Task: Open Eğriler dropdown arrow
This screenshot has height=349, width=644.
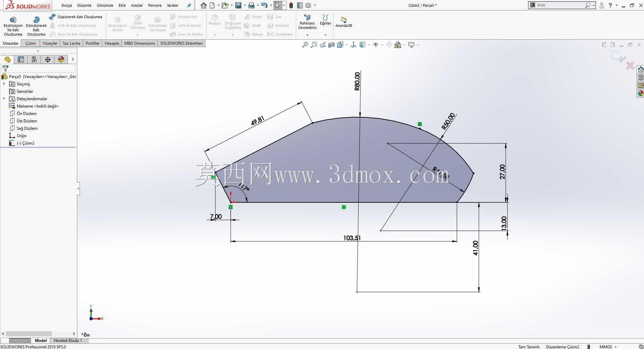Action: click(325, 35)
